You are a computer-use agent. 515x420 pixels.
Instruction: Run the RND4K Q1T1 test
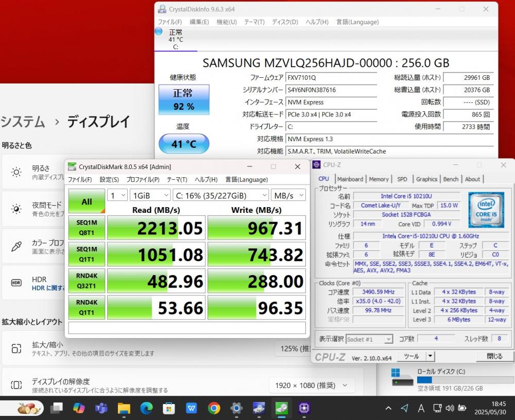point(87,307)
